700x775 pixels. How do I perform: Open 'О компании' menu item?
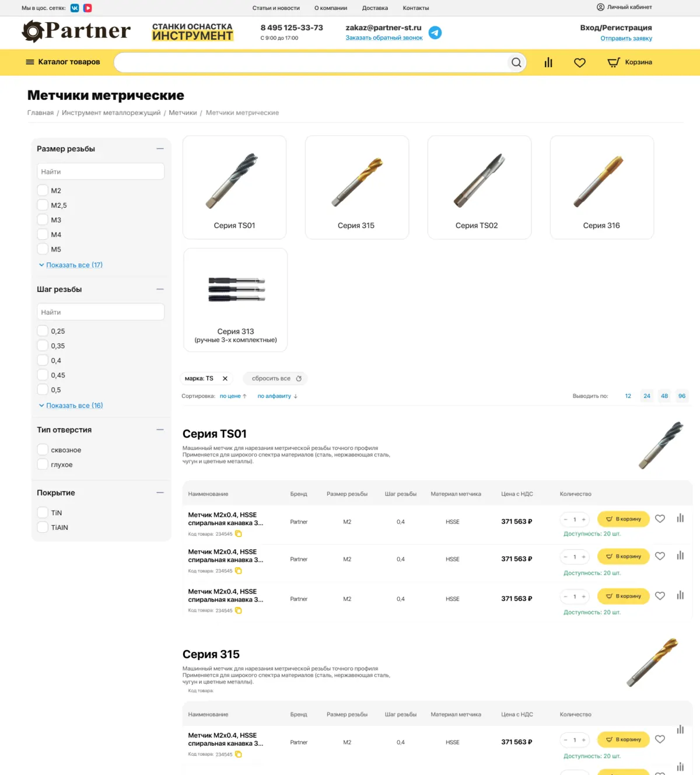[x=331, y=8]
